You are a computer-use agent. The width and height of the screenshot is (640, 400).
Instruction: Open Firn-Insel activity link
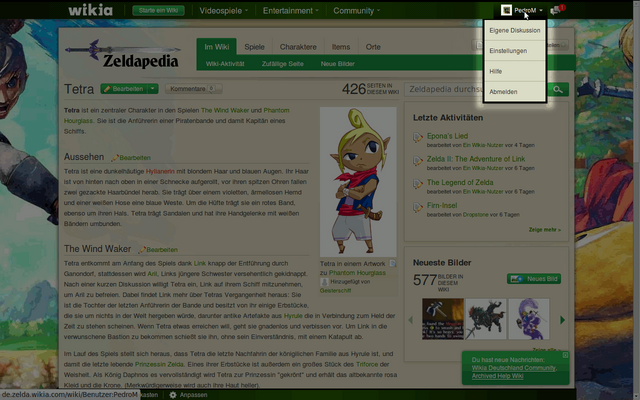(x=442, y=205)
